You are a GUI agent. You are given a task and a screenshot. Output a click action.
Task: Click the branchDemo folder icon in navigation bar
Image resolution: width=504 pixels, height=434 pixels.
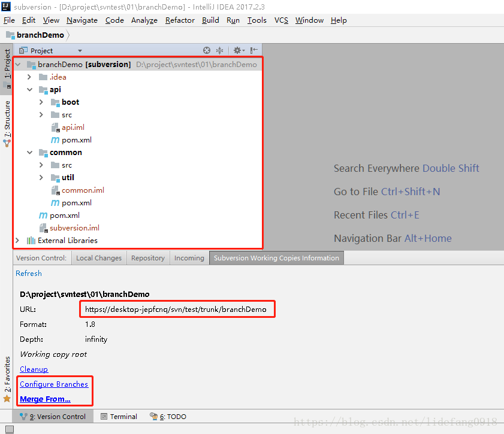tap(10, 35)
